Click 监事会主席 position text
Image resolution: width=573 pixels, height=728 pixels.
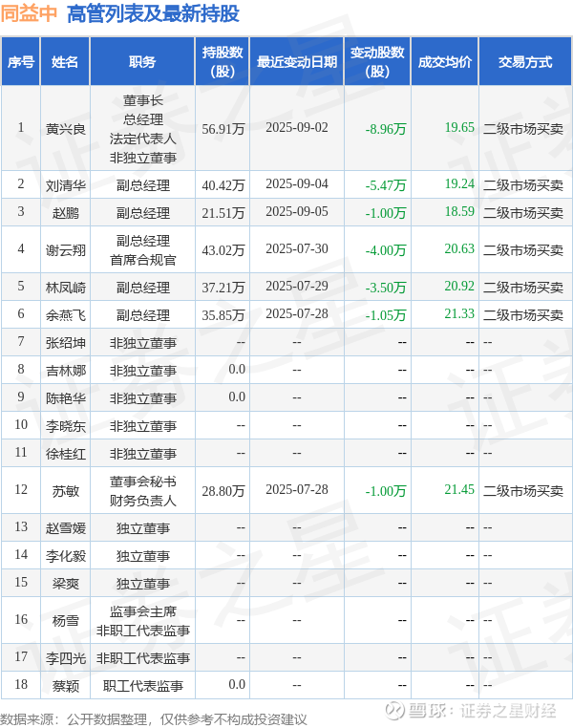[x=143, y=611]
